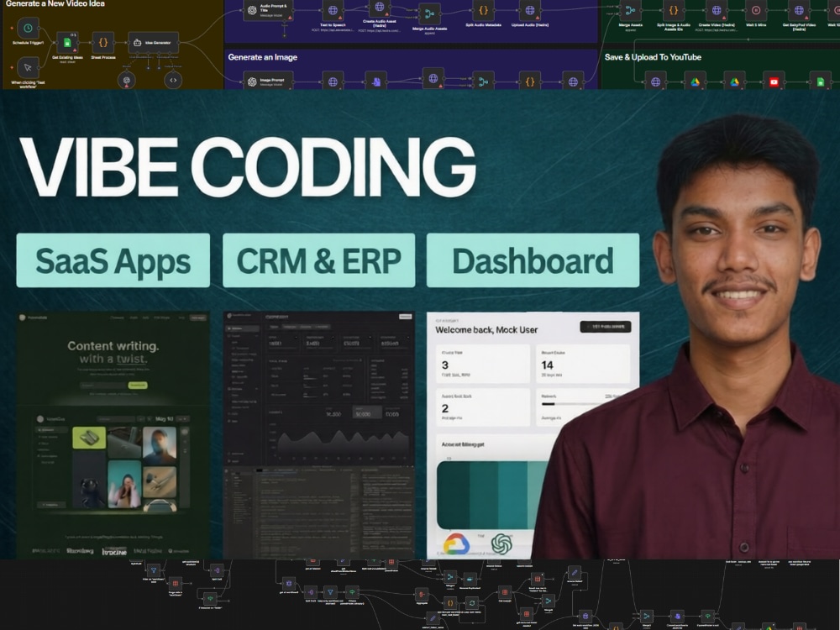Select the OpenAI model sub-node under Idea Generator
Screen dimensions: 840x630
point(127,81)
